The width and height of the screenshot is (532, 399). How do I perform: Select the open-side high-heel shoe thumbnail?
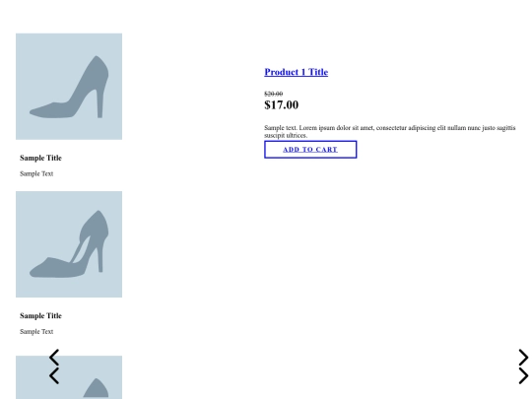coord(69,244)
